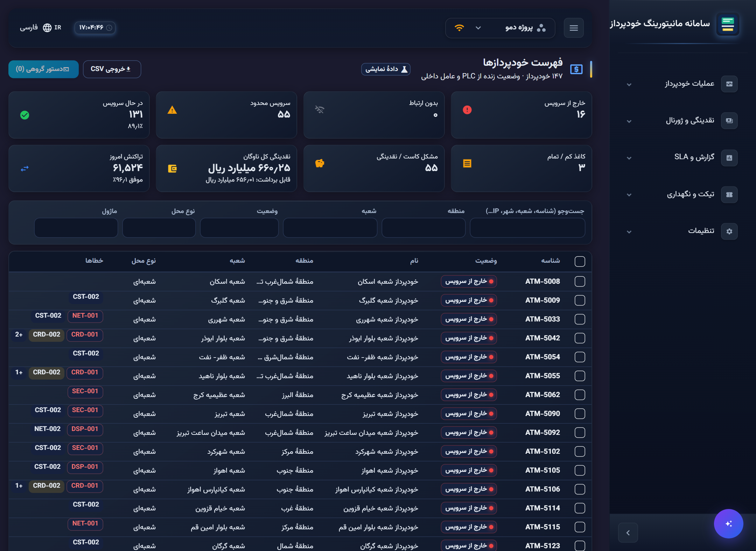The width and height of the screenshot is (756, 551).
Task: Click the clock icon beside the time
Action: [109, 28]
